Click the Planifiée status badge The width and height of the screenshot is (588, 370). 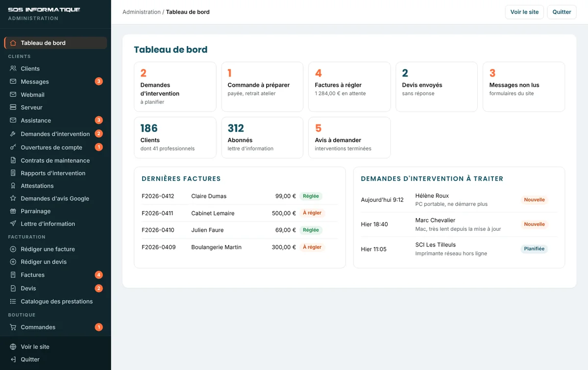pos(534,249)
